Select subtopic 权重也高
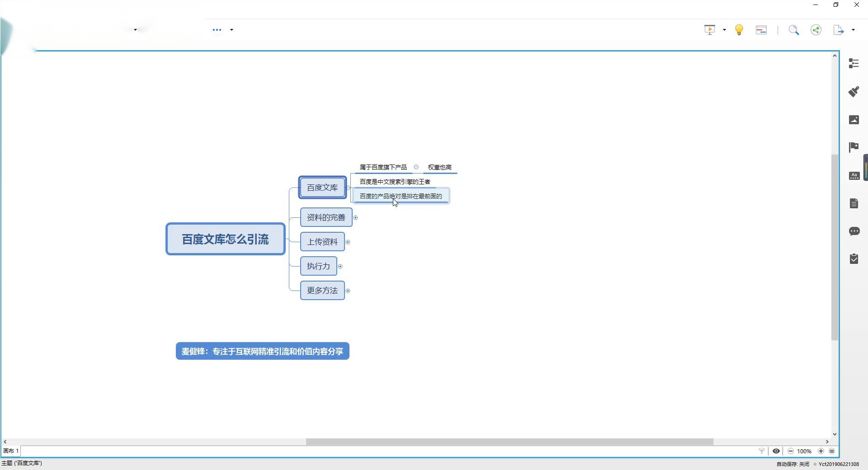Viewport: 868px width, 470px height. 440,167
